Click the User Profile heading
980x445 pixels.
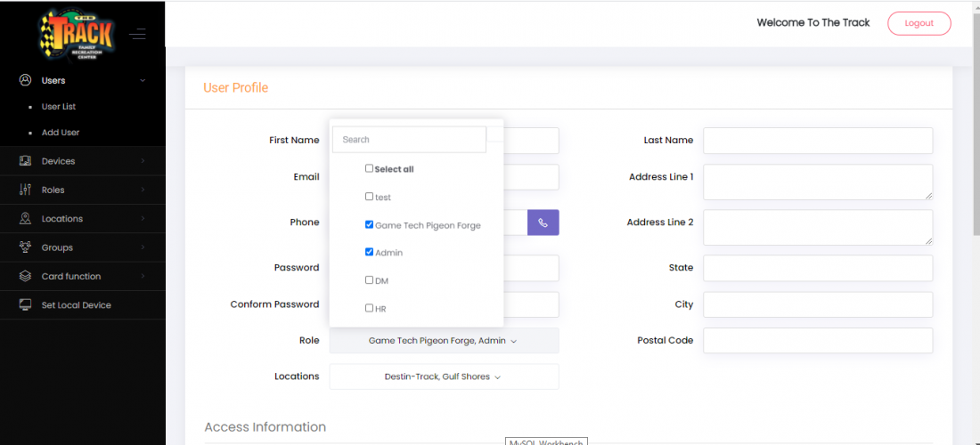click(x=235, y=88)
